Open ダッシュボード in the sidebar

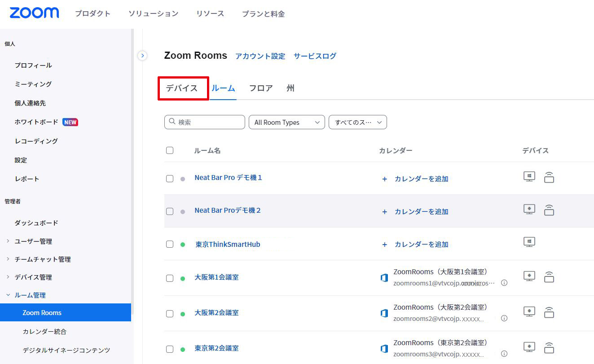36,223
